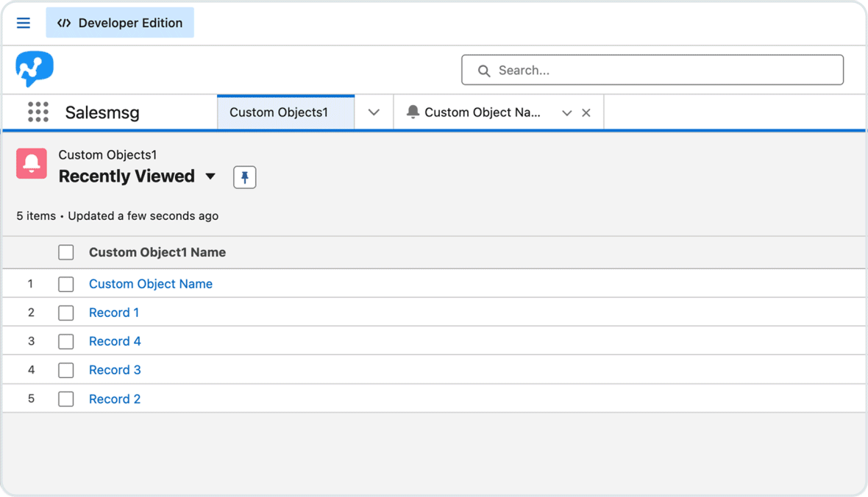The height and width of the screenshot is (497, 868).
Task: Open the Custom Object Na tab chevron menu
Action: click(566, 112)
